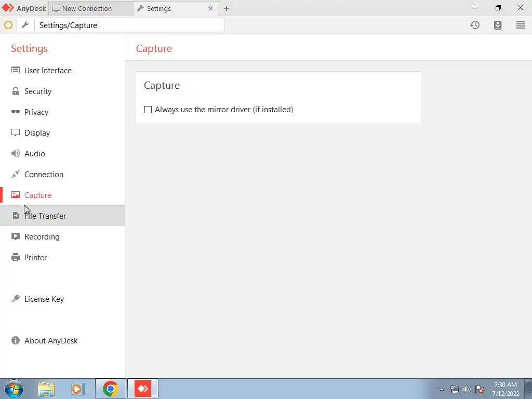
Task: Open the User Interface settings icon
Action: [x=15, y=70]
